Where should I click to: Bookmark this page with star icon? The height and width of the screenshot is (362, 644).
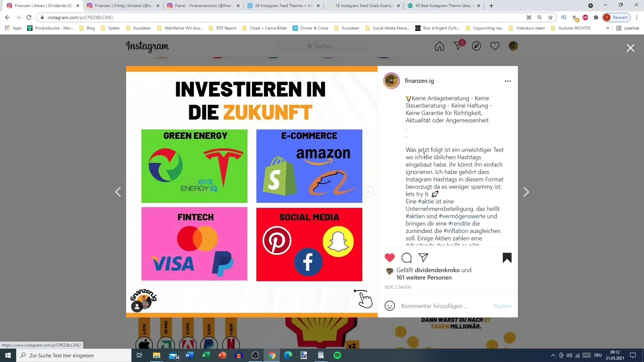tap(550, 17)
